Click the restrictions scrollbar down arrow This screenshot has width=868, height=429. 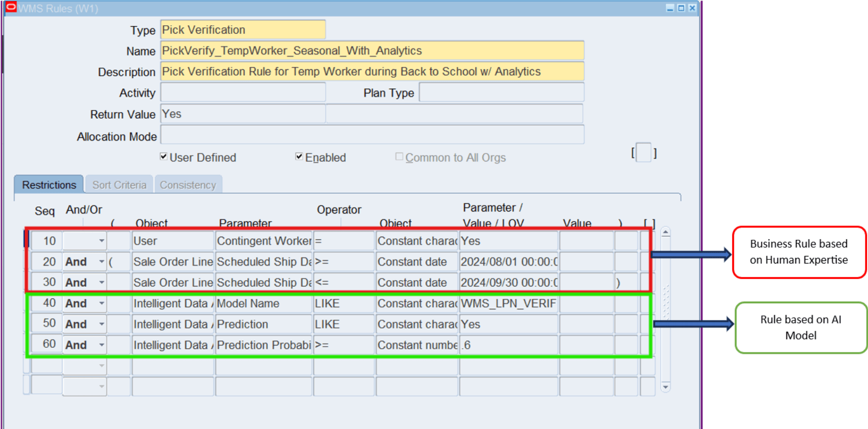666,387
